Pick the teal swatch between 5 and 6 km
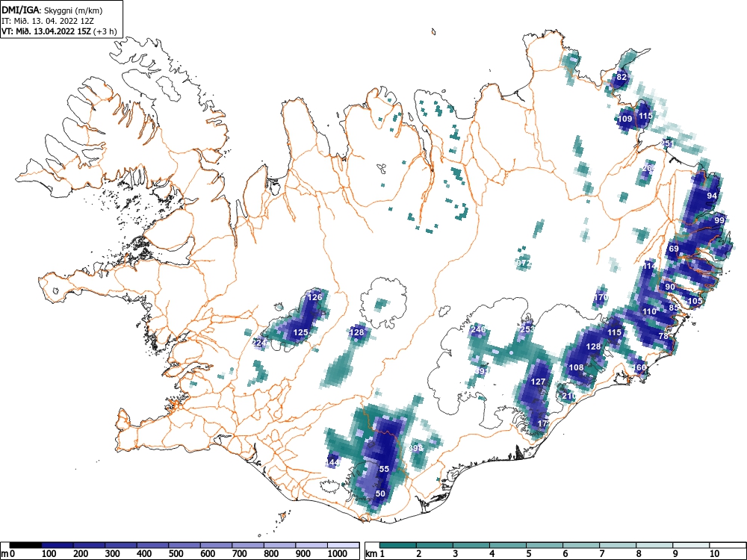This screenshot has width=747, height=560. point(545,545)
